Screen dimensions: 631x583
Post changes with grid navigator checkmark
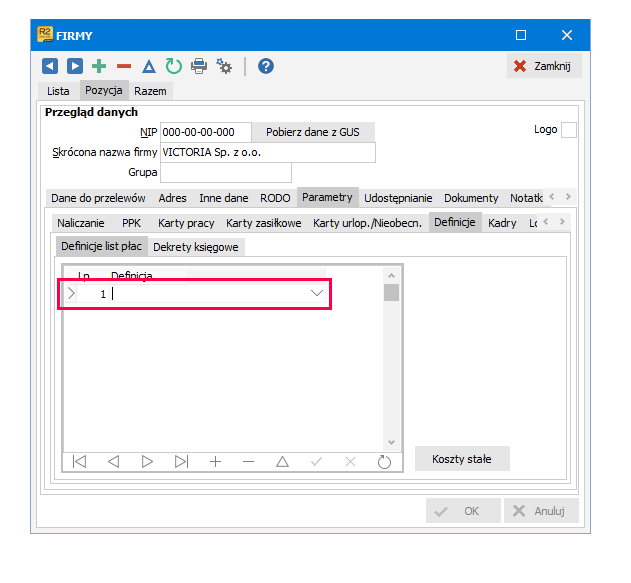click(317, 461)
